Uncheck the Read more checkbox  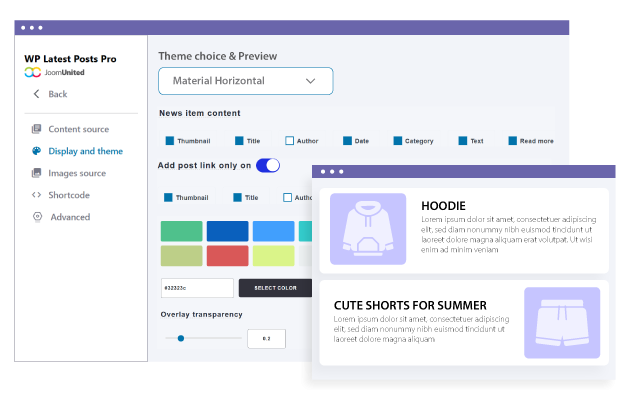pos(513,141)
